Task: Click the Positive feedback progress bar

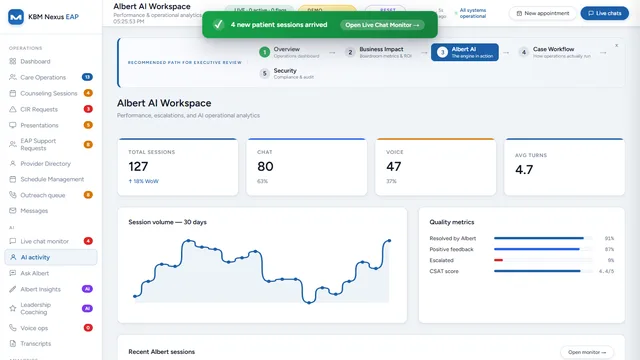Action: tap(543, 249)
